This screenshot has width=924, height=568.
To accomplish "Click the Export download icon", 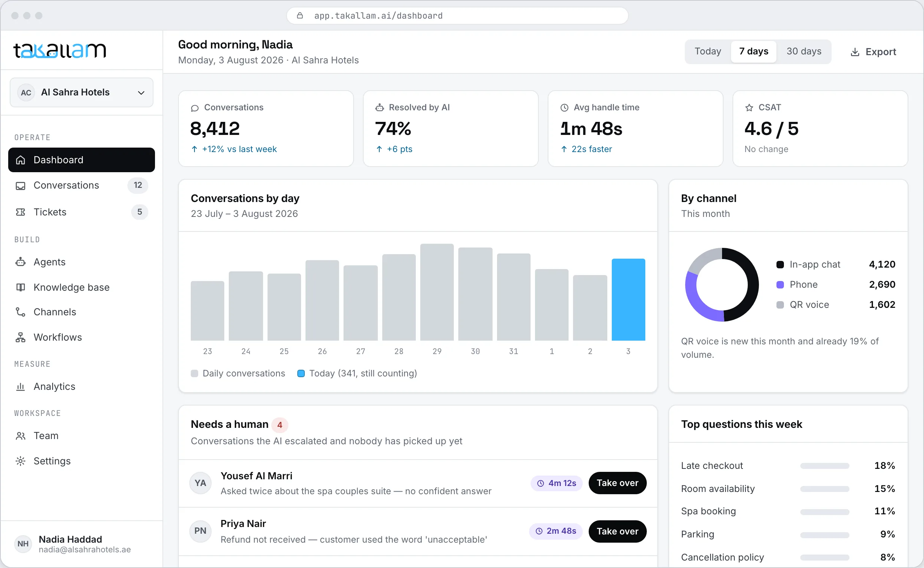I will pyautogui.click(x=855, y=52).
